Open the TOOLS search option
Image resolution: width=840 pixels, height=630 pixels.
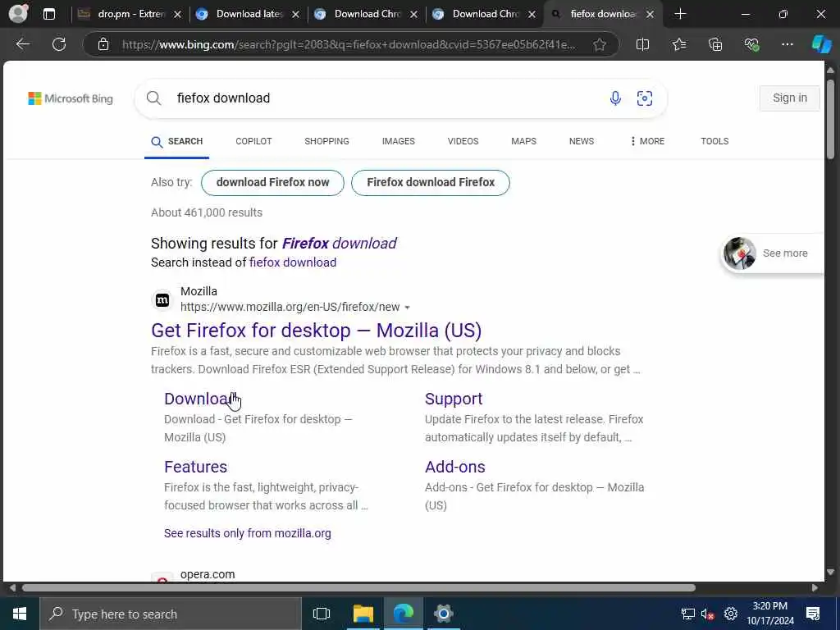pos(714,141)
